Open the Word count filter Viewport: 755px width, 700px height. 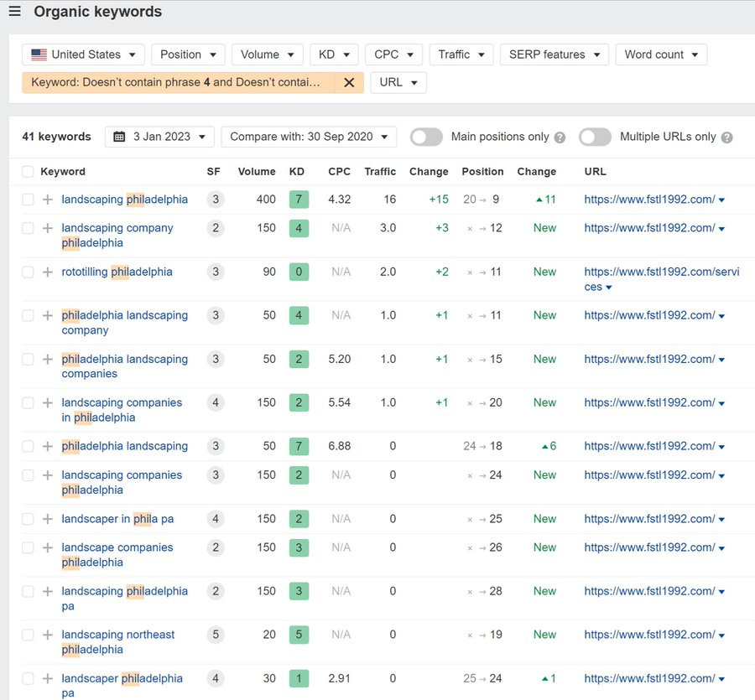click(661, 54)
